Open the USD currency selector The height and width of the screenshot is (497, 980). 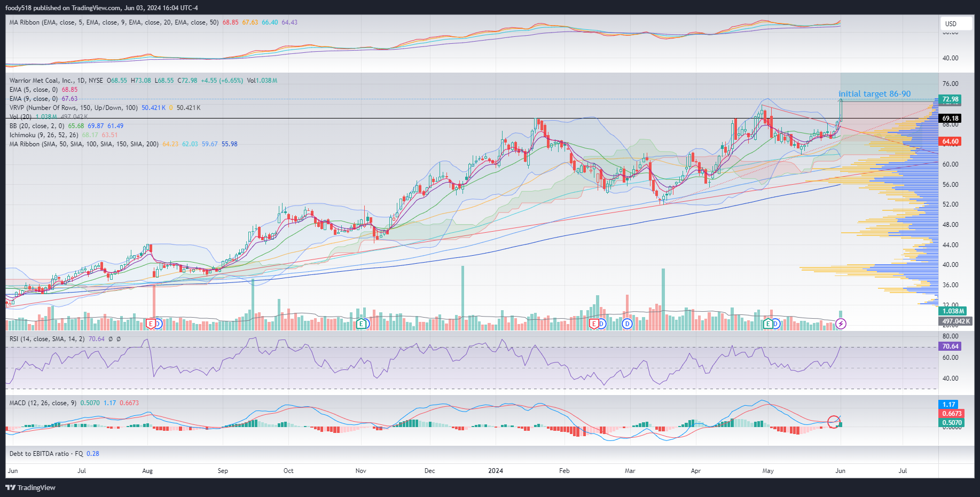951,23
